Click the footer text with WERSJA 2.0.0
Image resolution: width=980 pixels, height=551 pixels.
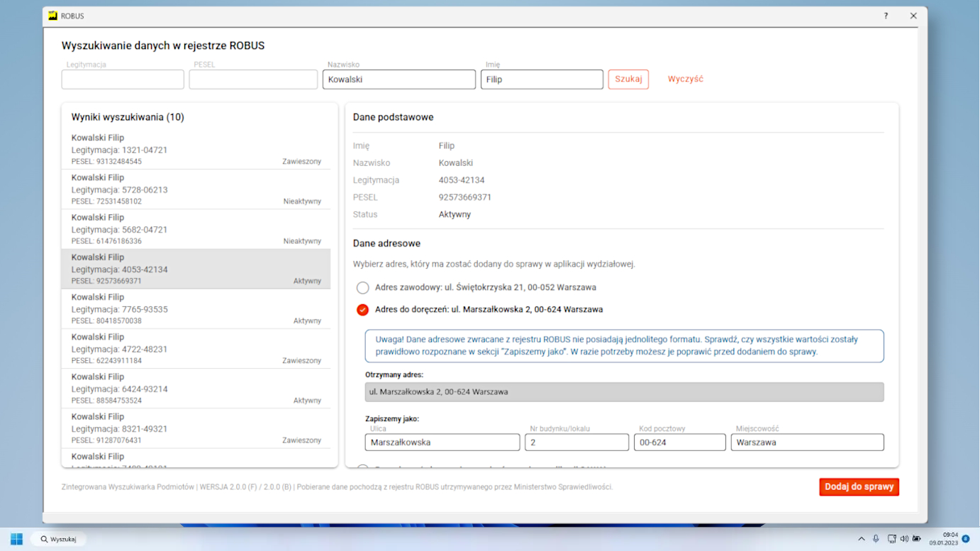[337, 487]
